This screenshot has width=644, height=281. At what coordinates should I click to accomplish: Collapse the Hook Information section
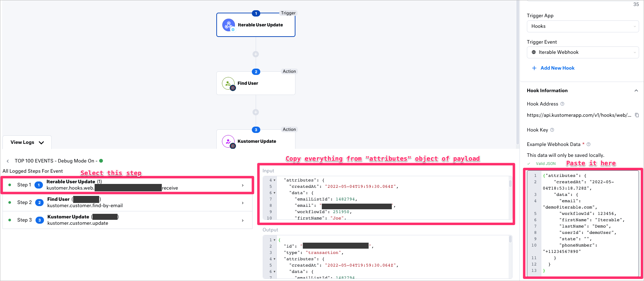tap(636, 91)
